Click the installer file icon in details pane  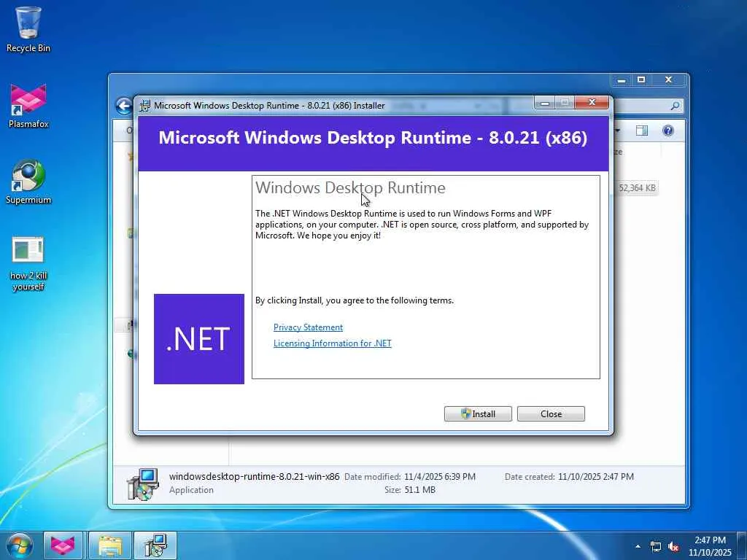point(142,484)
